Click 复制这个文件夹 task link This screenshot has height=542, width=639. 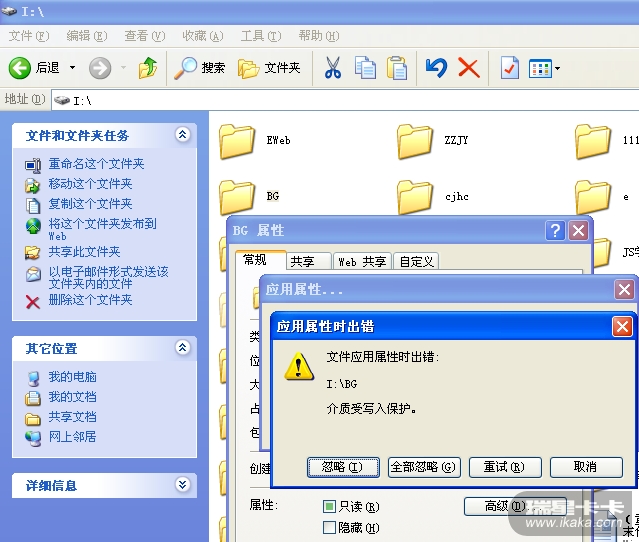[x=90, y=204]
